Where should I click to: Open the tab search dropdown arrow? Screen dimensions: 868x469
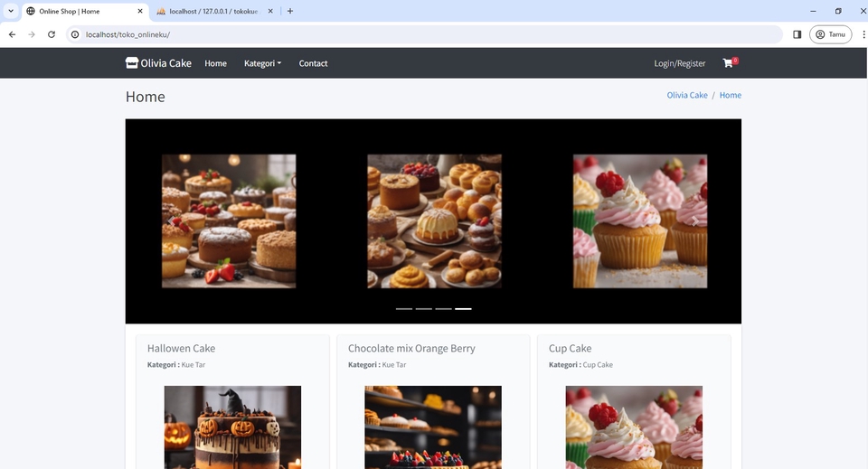pos(11,11)
